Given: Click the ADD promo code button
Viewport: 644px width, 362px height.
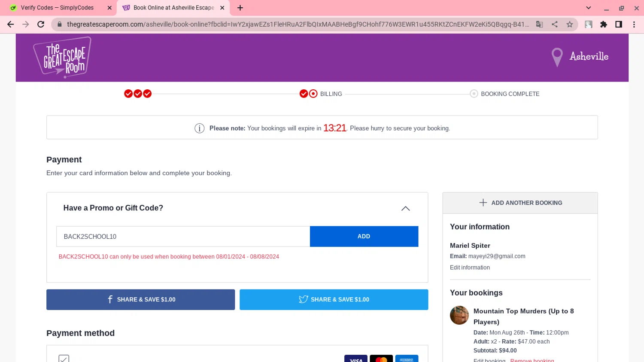Looking at the screenshot, I should [364, 236].
